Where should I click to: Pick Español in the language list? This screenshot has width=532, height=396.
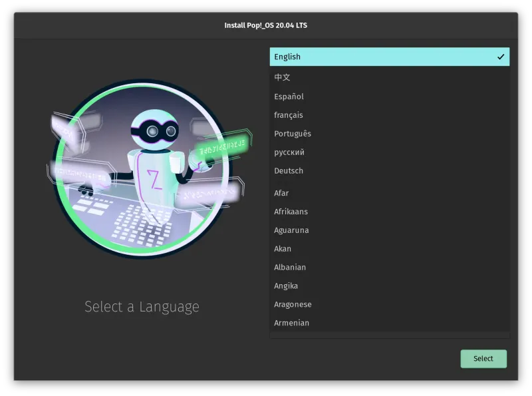click(390, 97)
